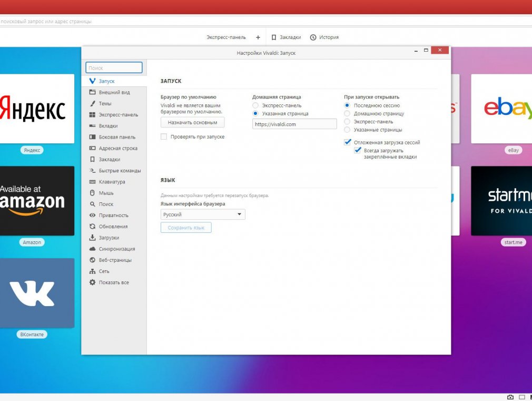Open Клавиатура settings via keyboard icon
This screenshot has width=532, height=401.
92,182
